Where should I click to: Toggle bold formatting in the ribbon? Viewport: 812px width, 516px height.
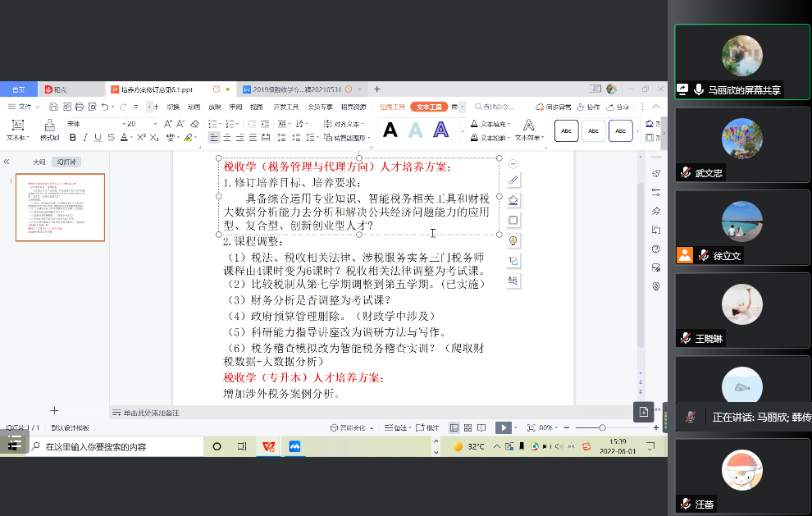coord(72,138)
